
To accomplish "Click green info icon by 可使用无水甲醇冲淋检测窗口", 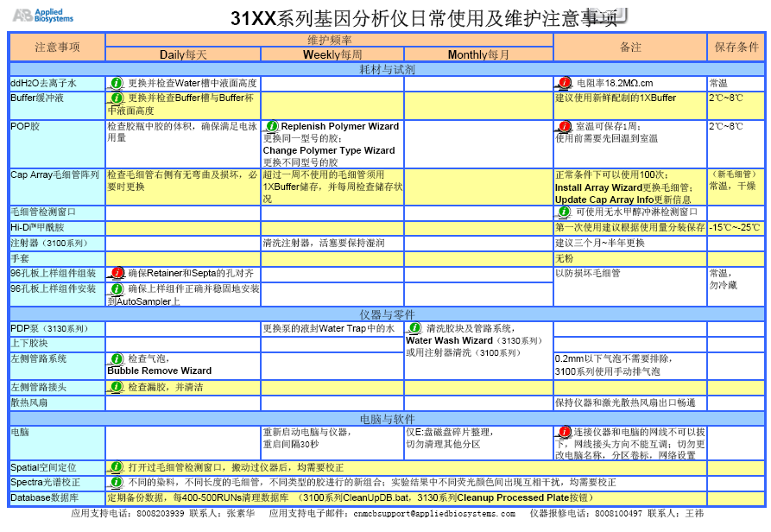I will pos(564,212).
